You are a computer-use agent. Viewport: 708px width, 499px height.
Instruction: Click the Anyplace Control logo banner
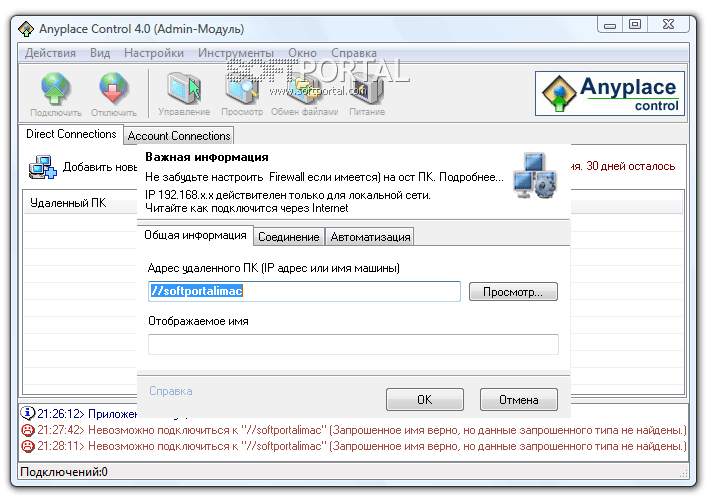[x=610, y=93]
